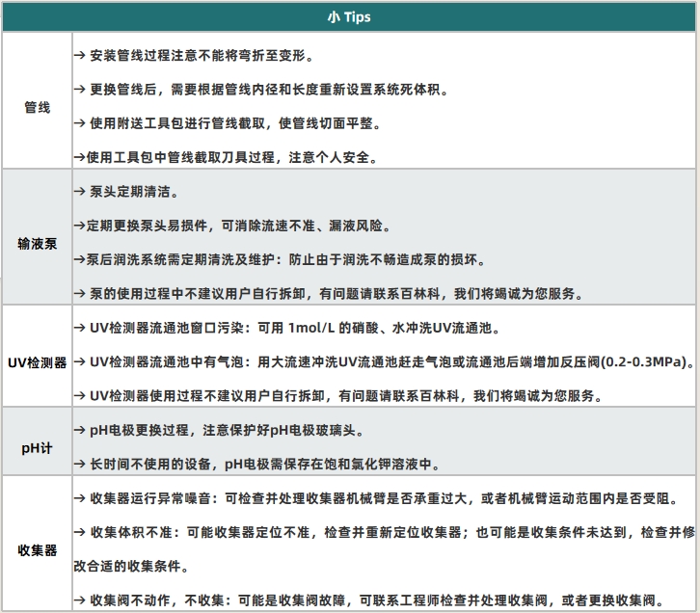Click the tip on resetting 系统死体积

(x=260, y=90)
